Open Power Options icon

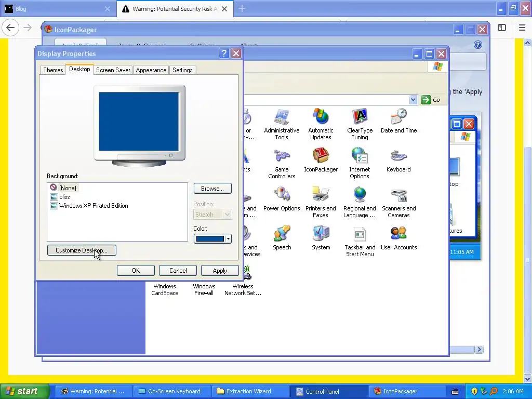click(282, 199)
